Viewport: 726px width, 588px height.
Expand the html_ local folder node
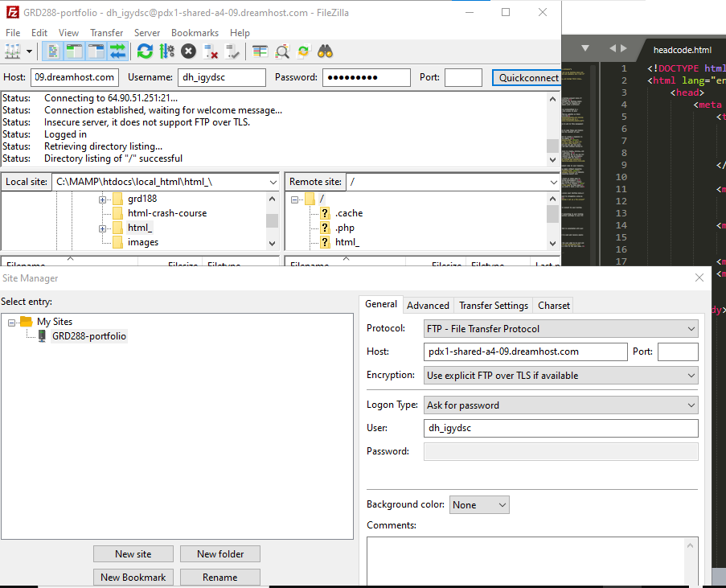pyautogui.click(x=102, y=228)
